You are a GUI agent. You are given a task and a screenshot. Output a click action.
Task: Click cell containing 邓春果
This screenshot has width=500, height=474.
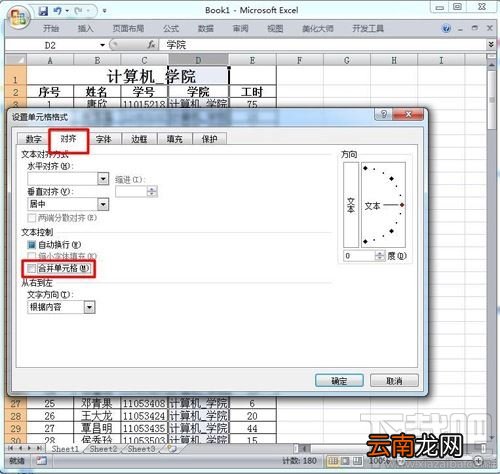(x=97, y=404)
